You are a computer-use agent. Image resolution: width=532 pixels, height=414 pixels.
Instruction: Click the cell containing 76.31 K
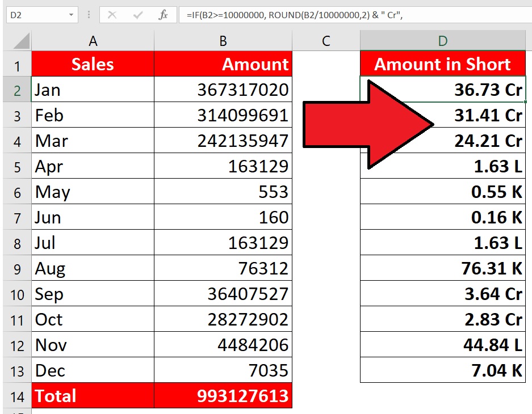pyautogui.click(x=442, y=268)
